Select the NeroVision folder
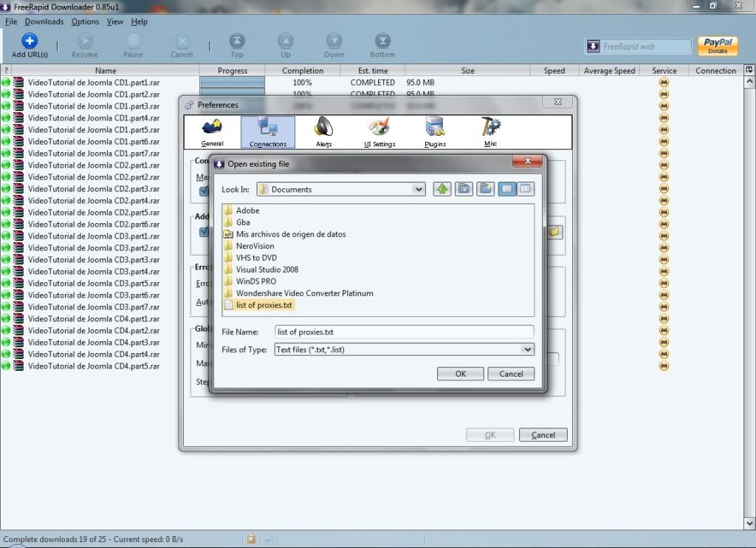The width and height of the screenshot is (756, 548). coord(250,246)
